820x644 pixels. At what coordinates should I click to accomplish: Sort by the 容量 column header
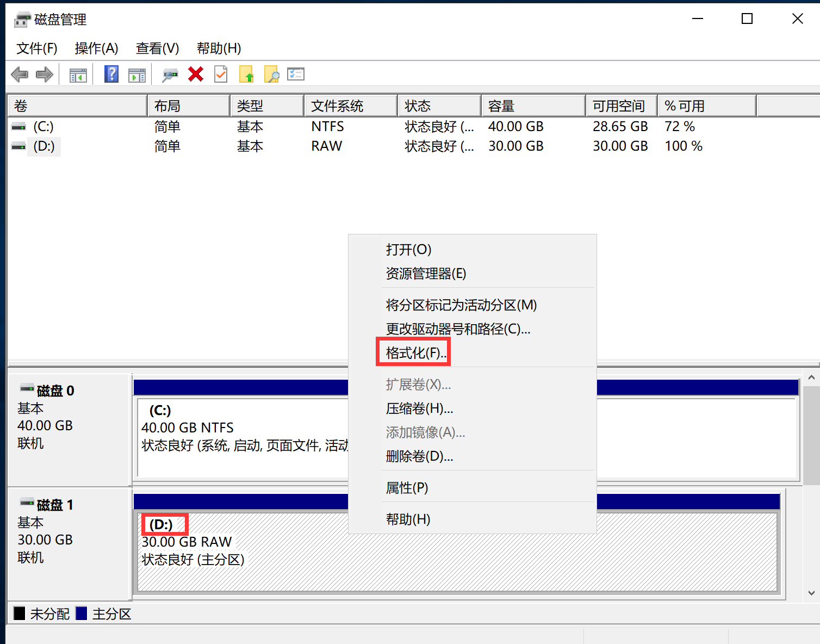[533, 106]
